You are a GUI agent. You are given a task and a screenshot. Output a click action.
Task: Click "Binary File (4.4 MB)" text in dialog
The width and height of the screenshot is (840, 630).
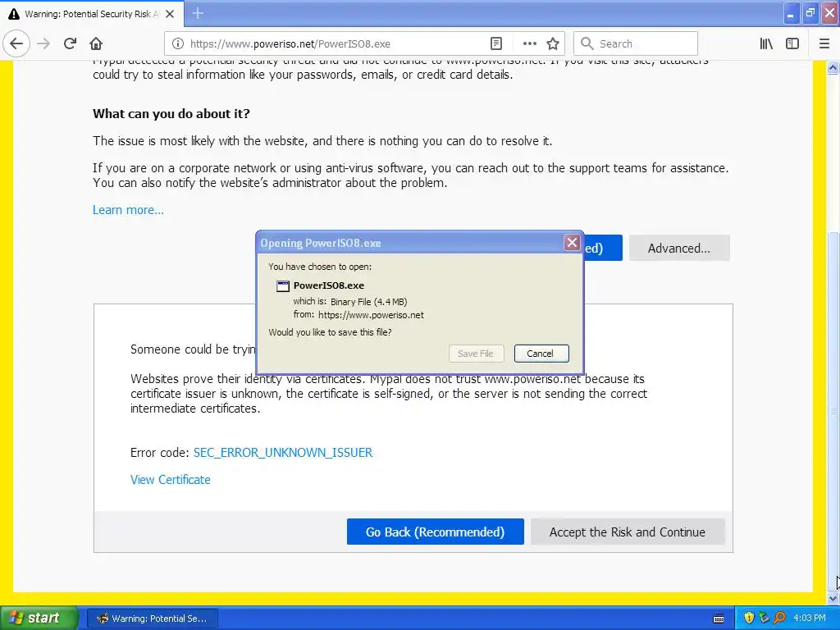tap(369, 302)
